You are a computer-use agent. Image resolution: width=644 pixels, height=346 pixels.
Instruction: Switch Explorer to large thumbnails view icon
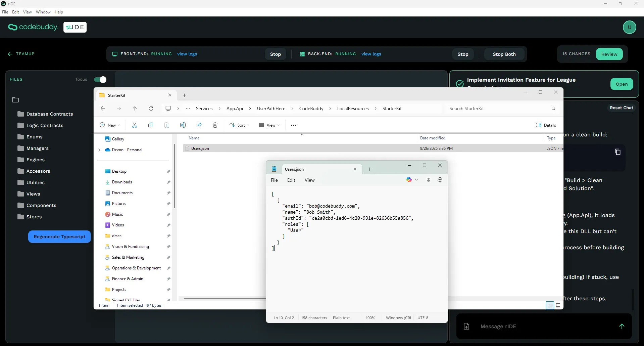pyautogui.click(x=558, y=305)
